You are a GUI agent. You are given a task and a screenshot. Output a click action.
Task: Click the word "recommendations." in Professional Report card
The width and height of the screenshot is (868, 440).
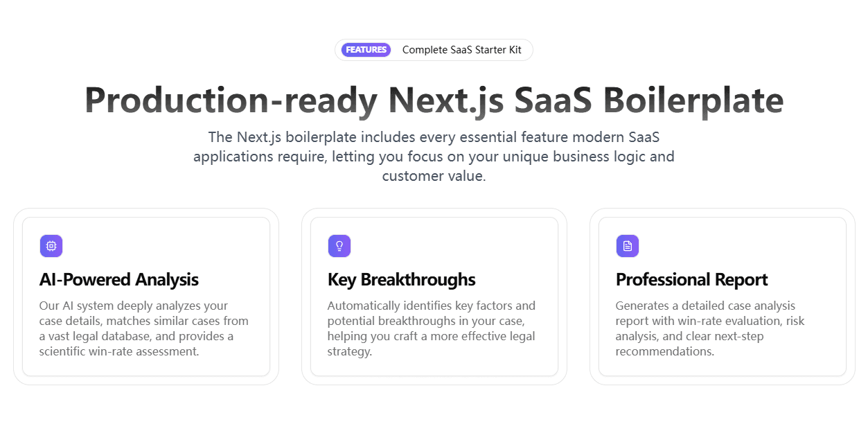click(664, 351)
